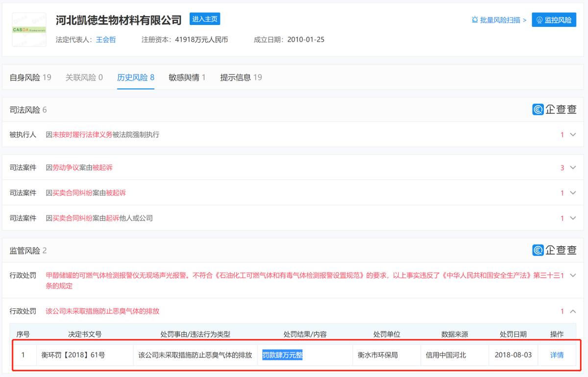This screenshot has height=377, width=588.
Task: Click the CASDA company logo thumbnail
Action: (x=29, y=29)
